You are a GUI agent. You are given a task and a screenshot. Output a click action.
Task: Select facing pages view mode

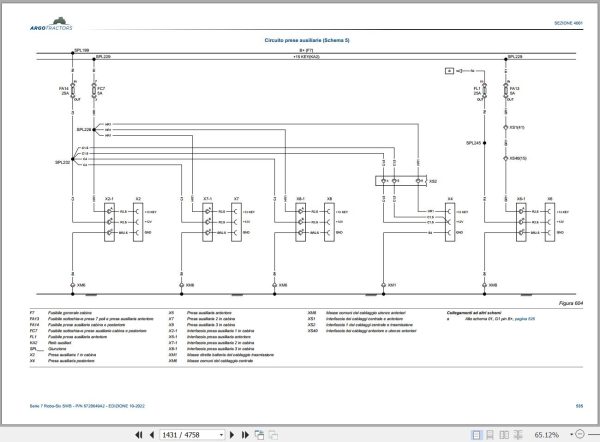[x=504, y=435]
